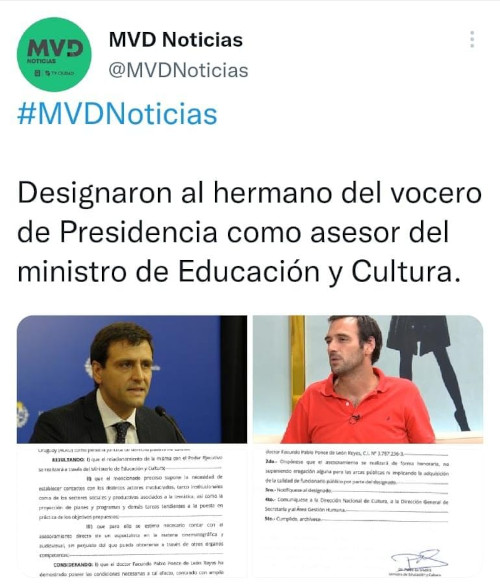Click the Notifíquese al designado line
The height and width of the screenshot is (586, 500).
coord(299,490)
